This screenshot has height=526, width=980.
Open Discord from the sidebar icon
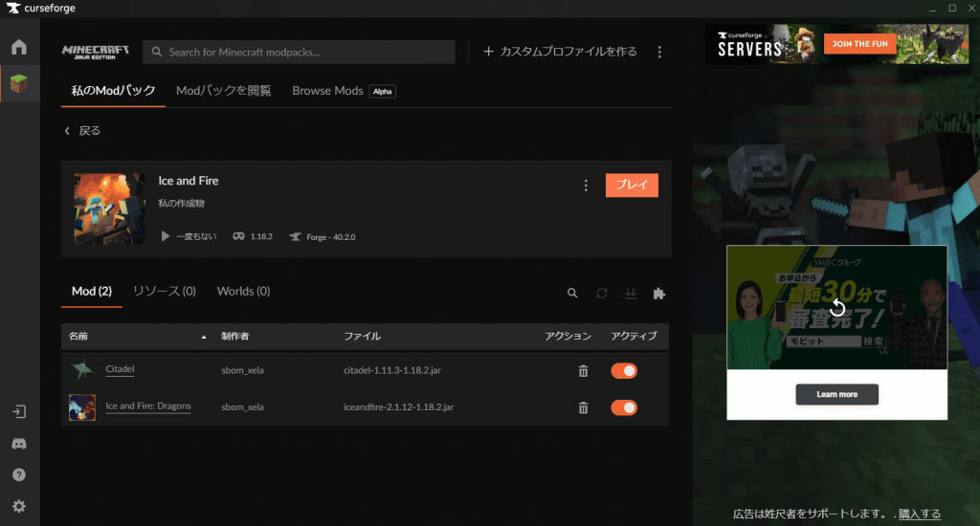pos(19,444)
